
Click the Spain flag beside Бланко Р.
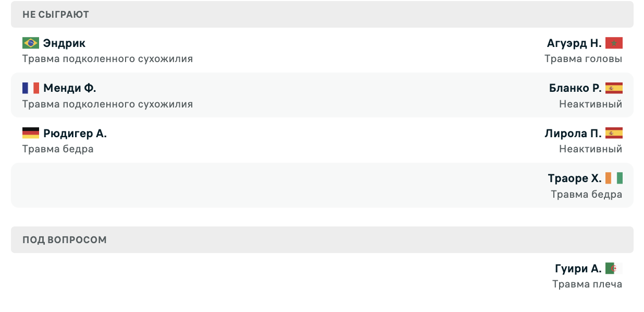click(x=614, y=88)
